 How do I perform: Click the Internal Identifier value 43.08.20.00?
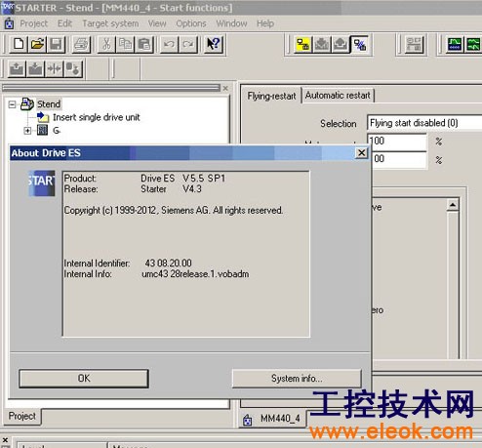(168, 263)
